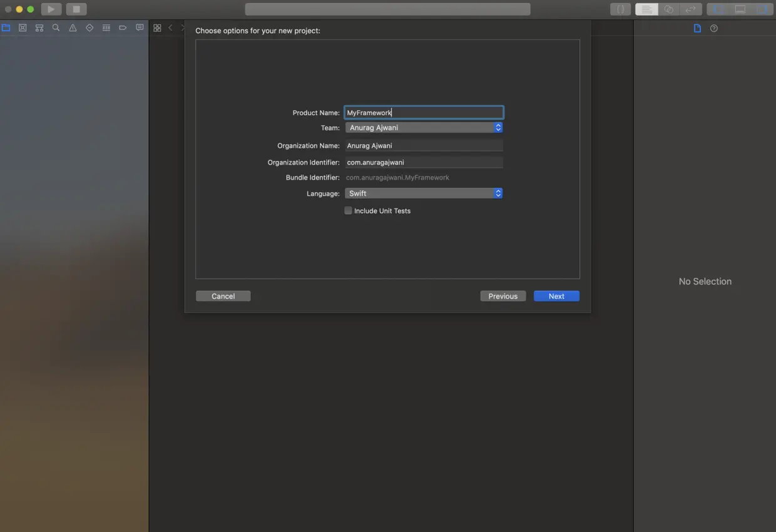Toggle the Inspector panel visibility
Viewport: 776px width, 532px height.
pyautogui.click(x=762, y=9)
